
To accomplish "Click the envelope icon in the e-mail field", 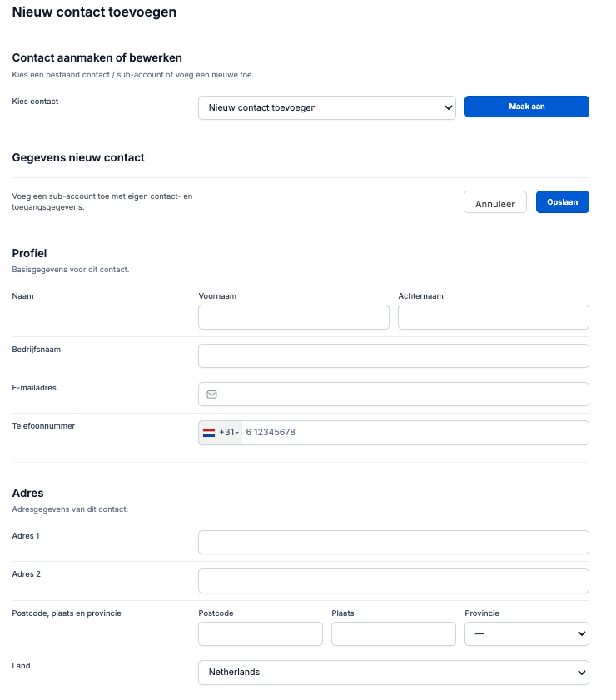I will (211, 395).
